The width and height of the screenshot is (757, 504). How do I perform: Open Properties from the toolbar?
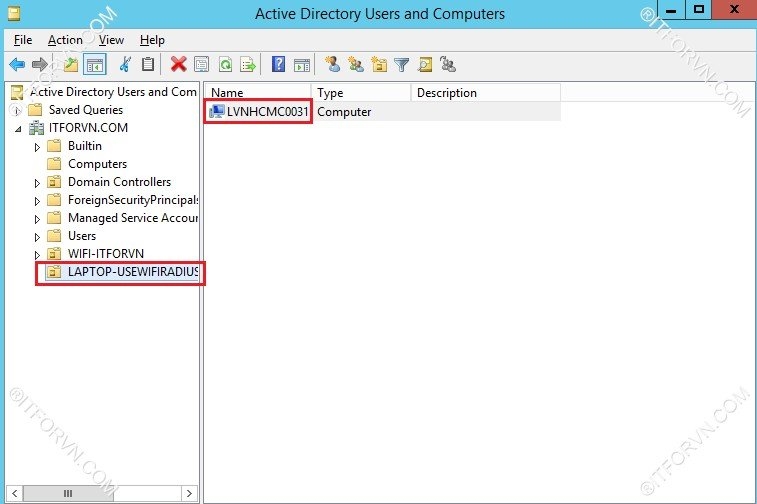[x=201, y=65]
